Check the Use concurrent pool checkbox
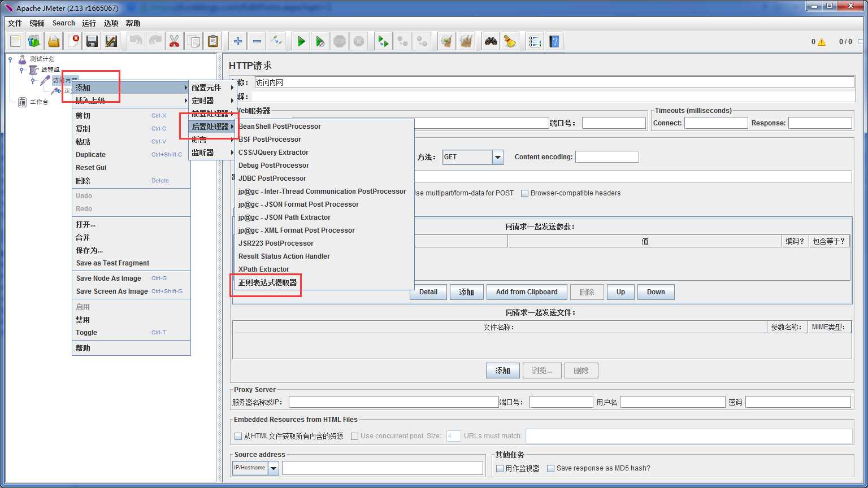Image resolution: width=868 pixels, height=488 pixels. pos(355,436)
